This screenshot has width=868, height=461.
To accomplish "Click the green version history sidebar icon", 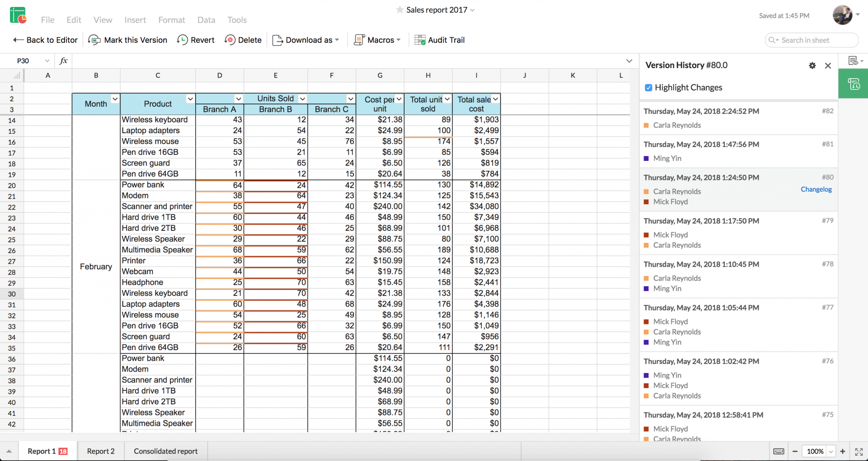I will click(x=853, y=84).
